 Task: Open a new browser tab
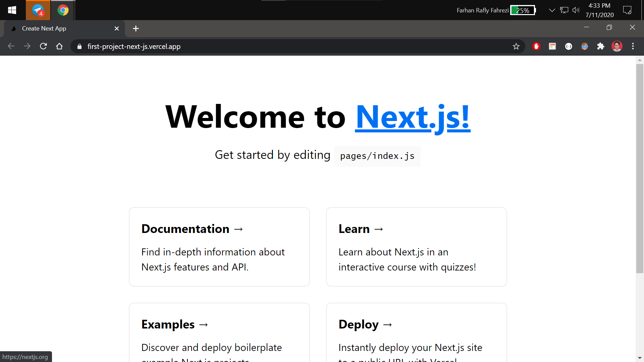pos(136,28)
